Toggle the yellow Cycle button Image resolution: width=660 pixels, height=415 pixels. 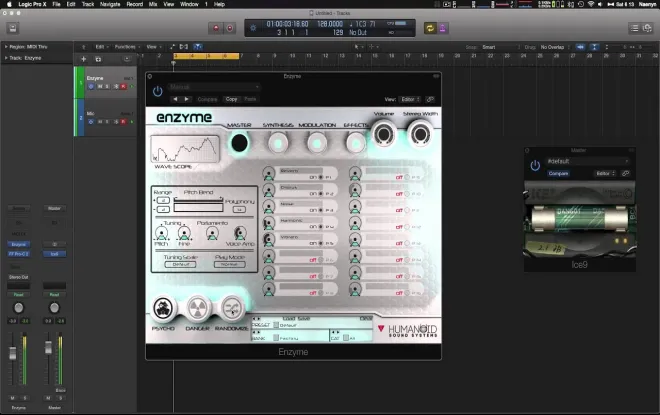[x=430, y=28]
